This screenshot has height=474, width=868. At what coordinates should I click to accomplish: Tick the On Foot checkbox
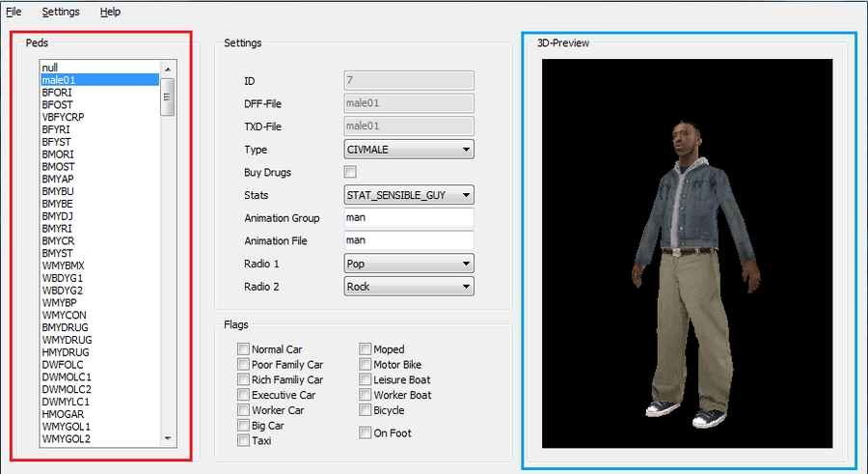click(366, 433)
